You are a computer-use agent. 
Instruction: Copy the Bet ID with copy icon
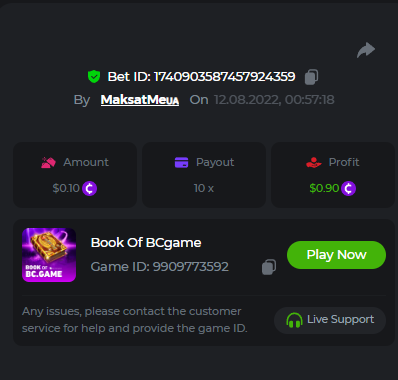tap(311, 77)
